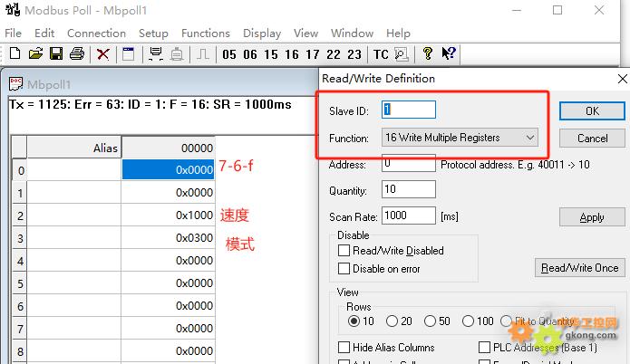The image size is (630, 364).
Task: Open the Window menu
Action: click(x=352, y=33)
